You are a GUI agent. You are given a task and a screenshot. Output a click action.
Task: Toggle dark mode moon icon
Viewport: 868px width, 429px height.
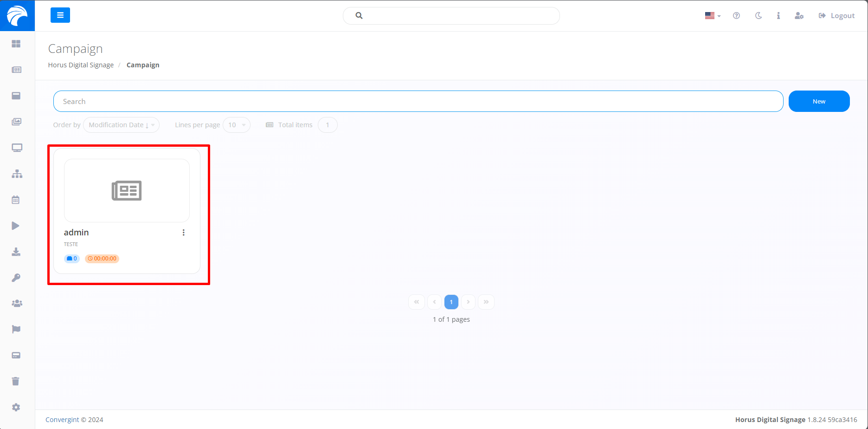759,16
